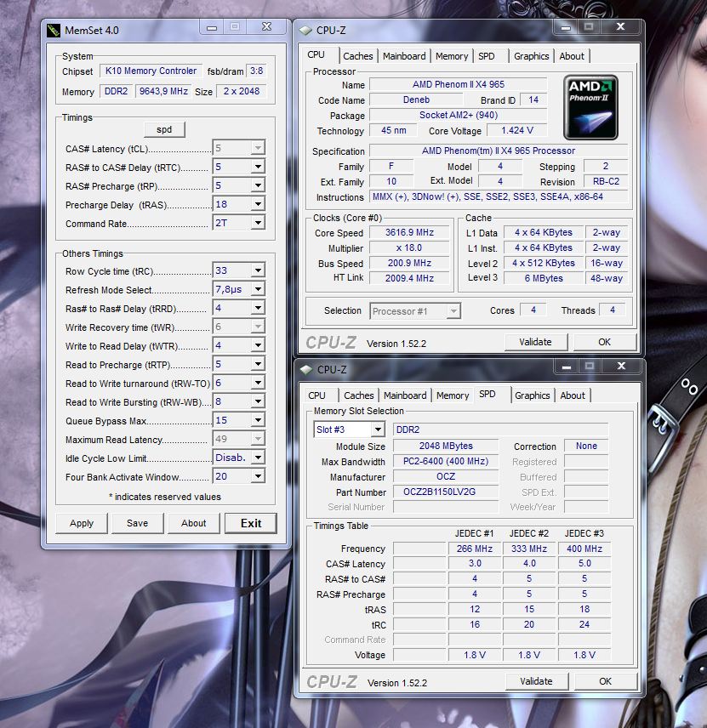Switch to Caches tab in upper CPU-Z

tap(358, 56)
